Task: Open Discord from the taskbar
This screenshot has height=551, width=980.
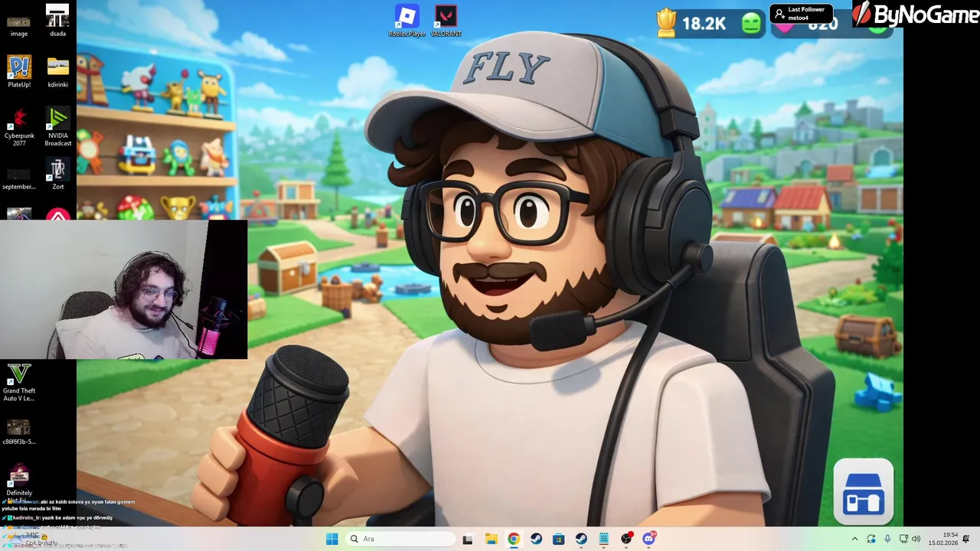Action: pyautogui.click(x=649, y=539)
